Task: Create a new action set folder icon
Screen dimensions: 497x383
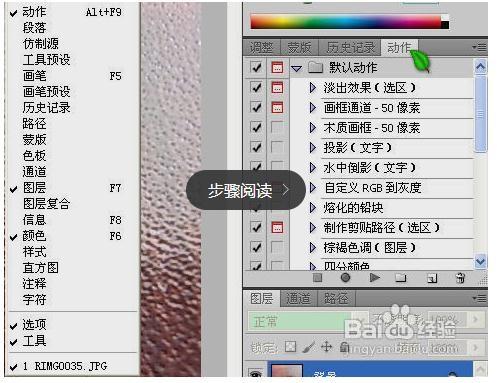Action: pos(400,277)
